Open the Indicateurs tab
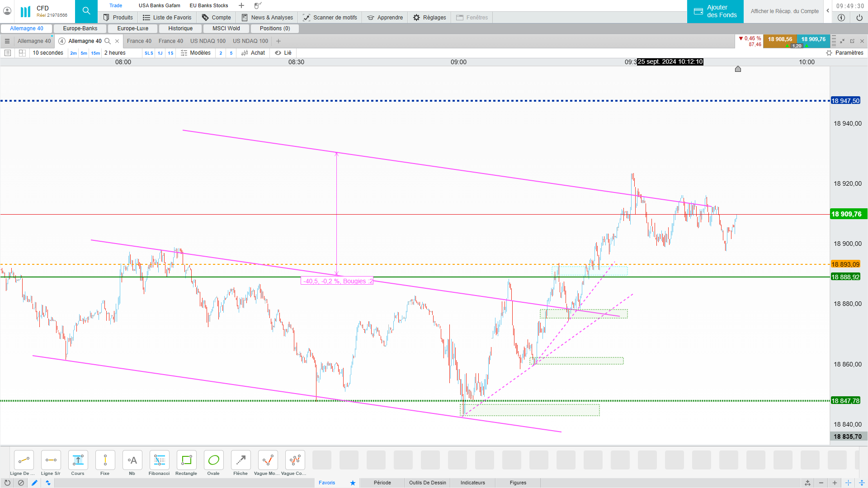 coord(472,483)
